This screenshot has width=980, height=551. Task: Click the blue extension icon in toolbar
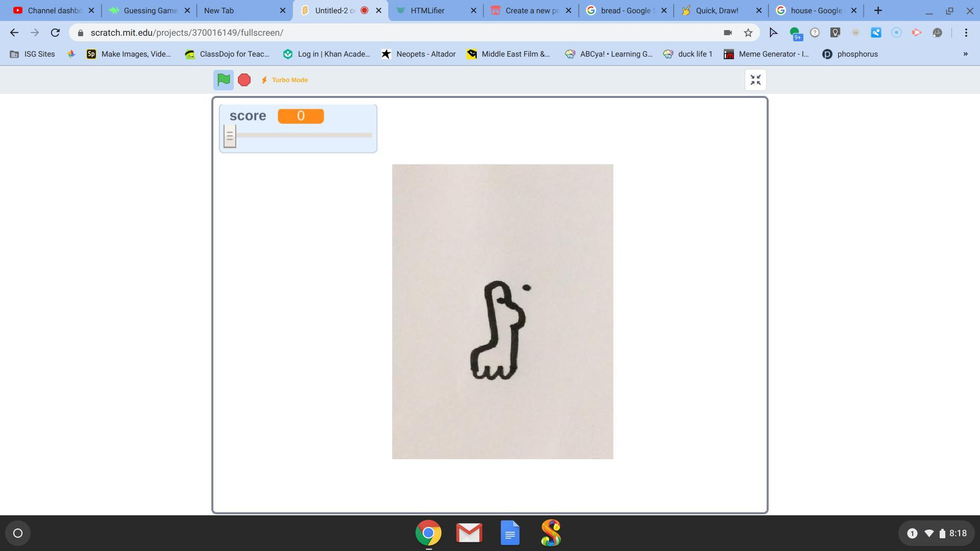876,33
